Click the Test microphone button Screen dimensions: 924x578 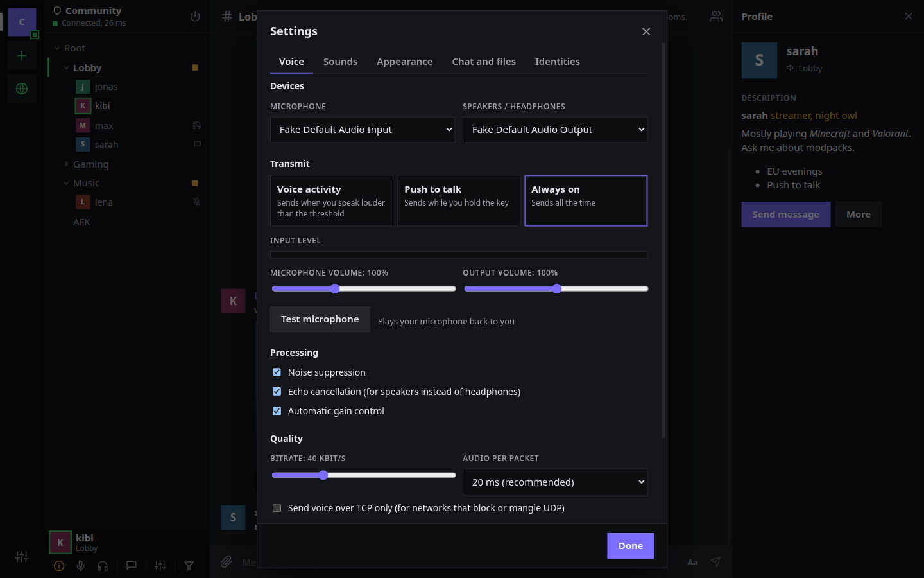click(x=320, y=319)
